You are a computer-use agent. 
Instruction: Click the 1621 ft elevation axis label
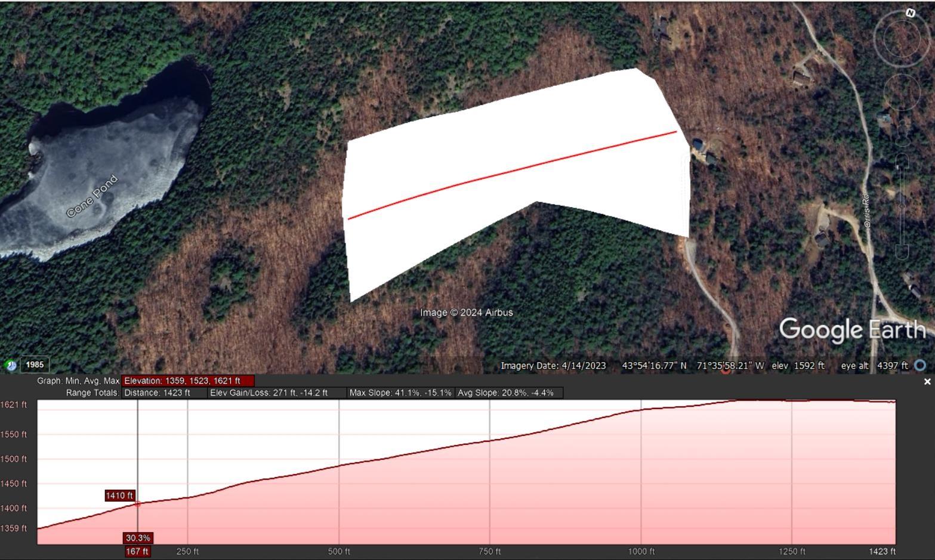tap(13, 405)
